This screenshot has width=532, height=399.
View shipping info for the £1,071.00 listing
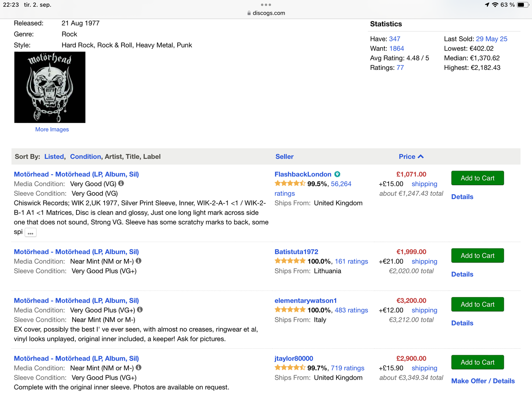424,184
